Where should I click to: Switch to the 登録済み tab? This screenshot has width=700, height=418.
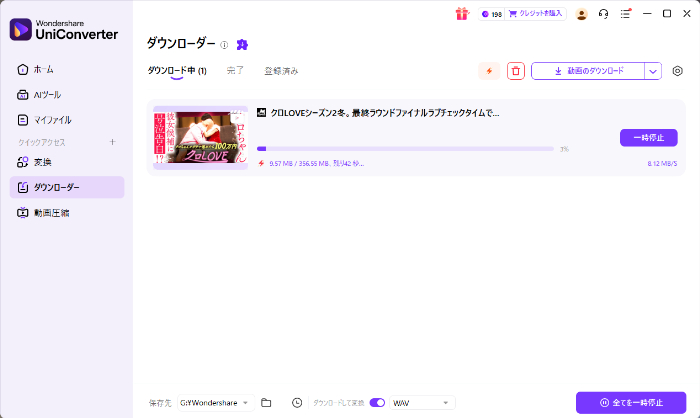click(281, 71)
